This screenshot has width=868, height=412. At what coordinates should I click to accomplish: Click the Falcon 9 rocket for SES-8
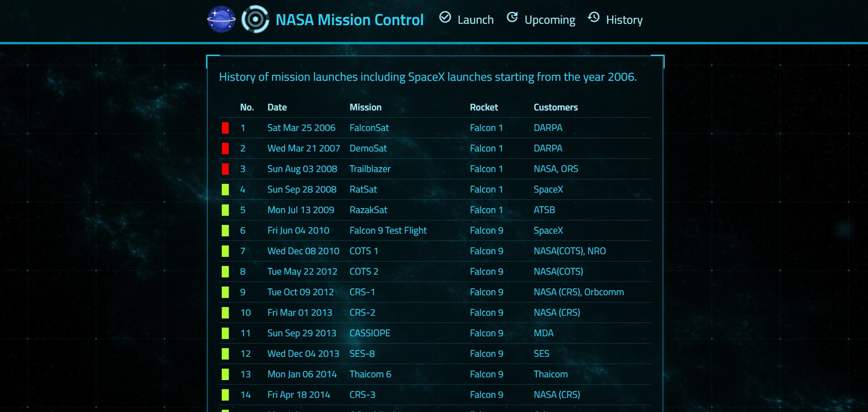point(487,354)
